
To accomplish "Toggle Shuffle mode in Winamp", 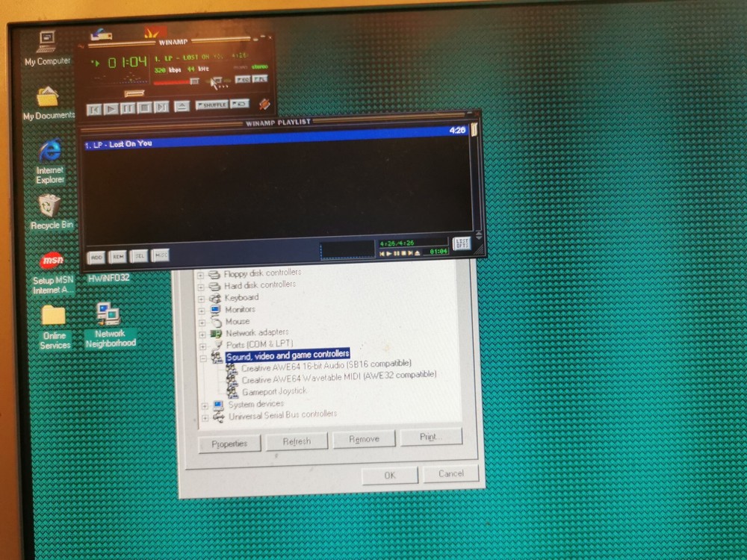I will [212, 105].
